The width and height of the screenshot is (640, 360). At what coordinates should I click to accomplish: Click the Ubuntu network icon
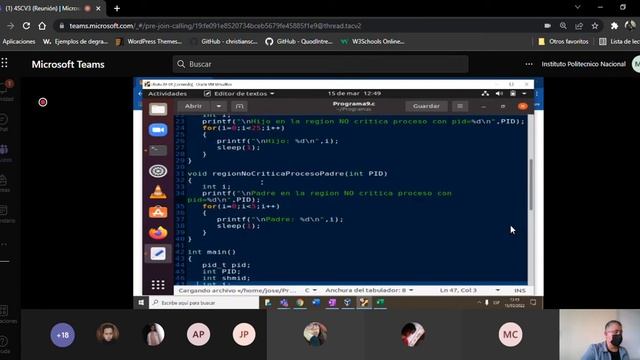tap(485, 94)
